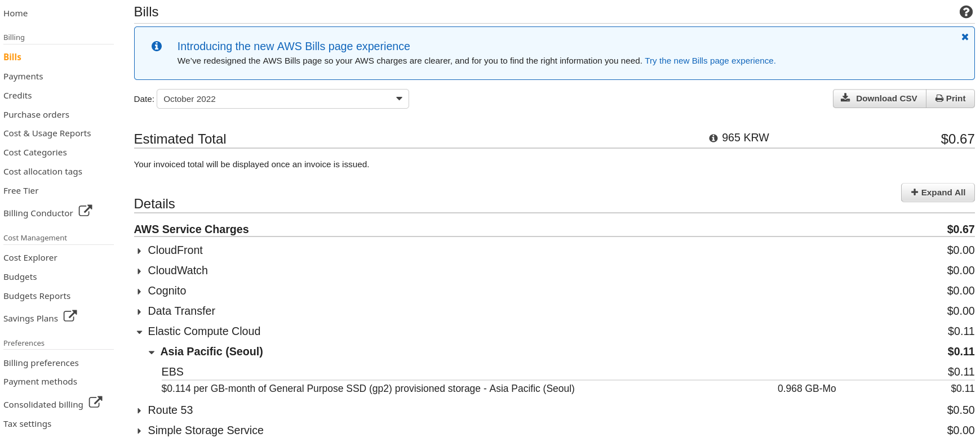Dismiss the new Bills experience banner
Image resolution: width=980 pixels, height=442 pixels.
point(965,37)
